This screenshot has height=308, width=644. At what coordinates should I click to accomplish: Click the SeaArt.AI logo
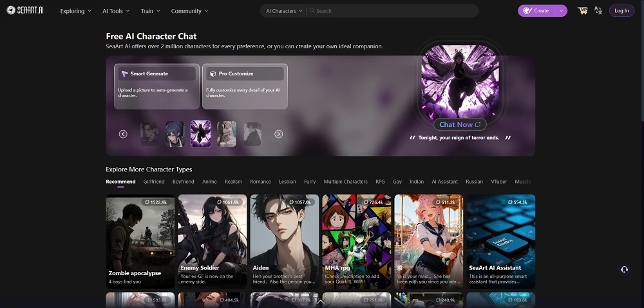pos(25,11)
